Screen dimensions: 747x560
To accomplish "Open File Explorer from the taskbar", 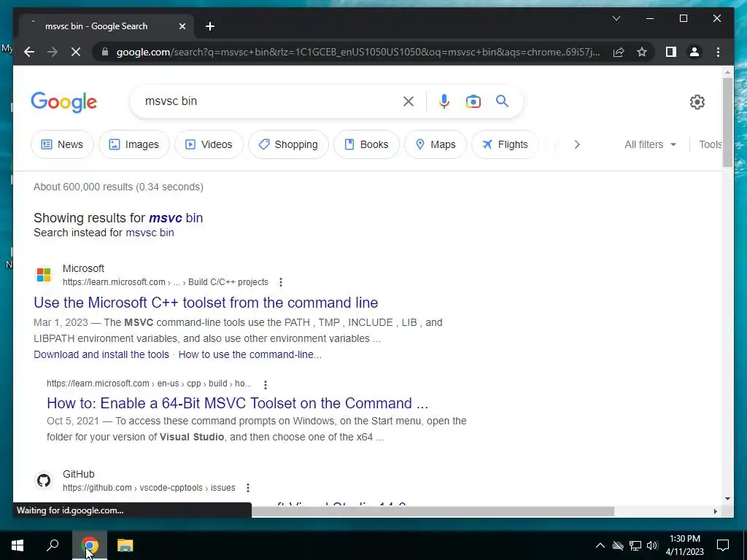I will point(125,545).
